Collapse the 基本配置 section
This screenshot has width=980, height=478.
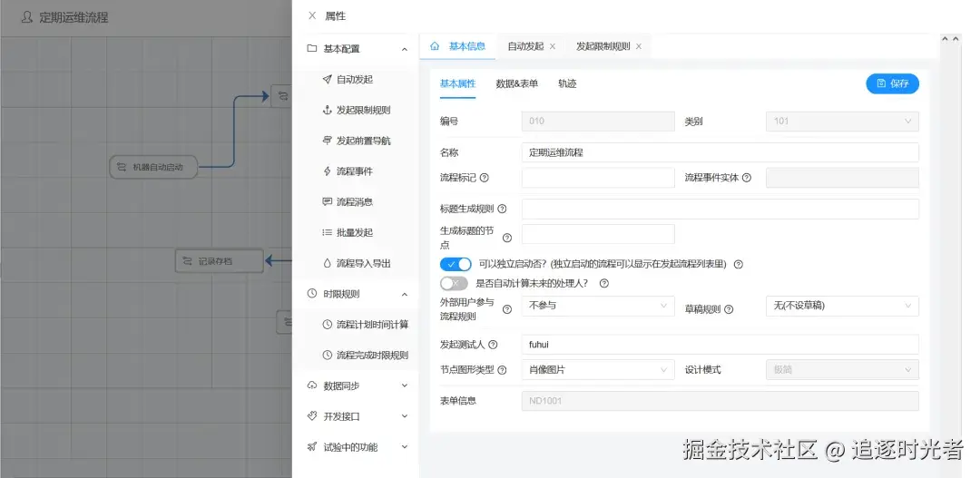click(x=405, y=49)
